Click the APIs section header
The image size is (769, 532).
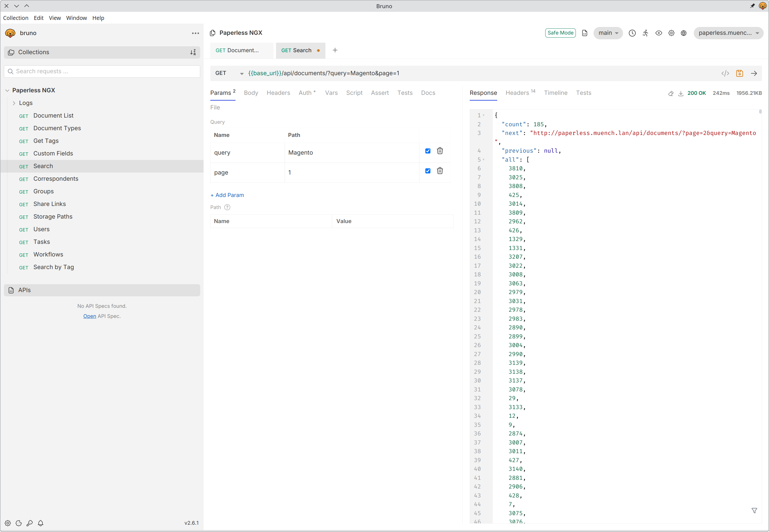pyautogui.click(x=102, y=290)
